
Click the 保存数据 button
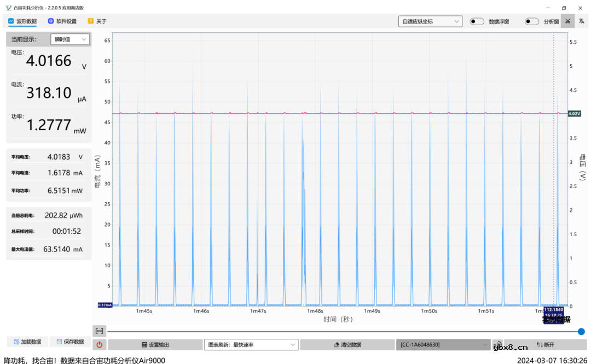(x=70, y=342)
